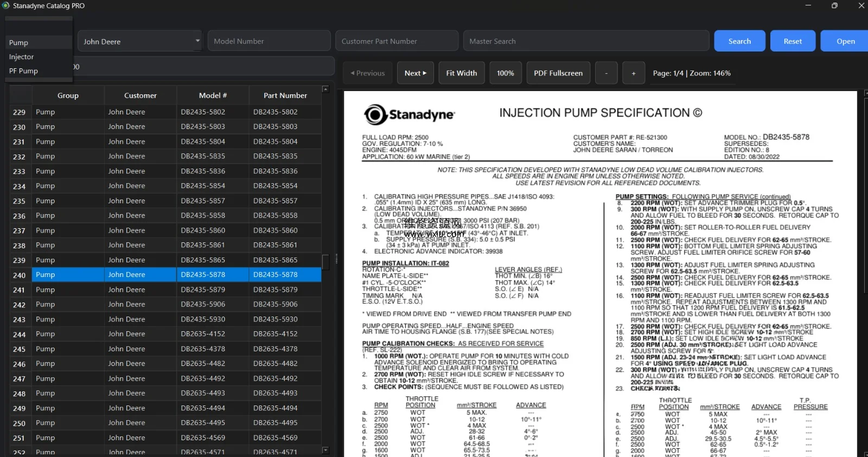868x457 pixels.
Task: Click the table vertical scrollbar thumb
Action: pyautogui.click(x=325, y=262)
